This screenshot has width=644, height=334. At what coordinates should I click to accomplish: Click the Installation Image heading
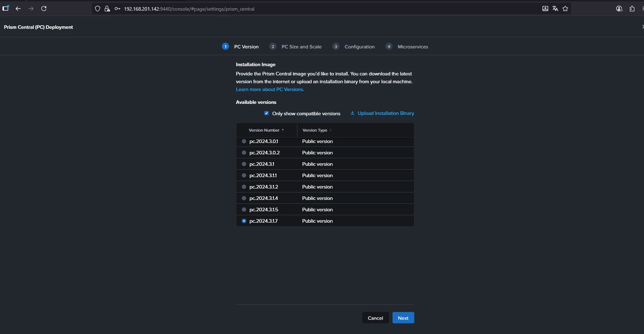255,64
